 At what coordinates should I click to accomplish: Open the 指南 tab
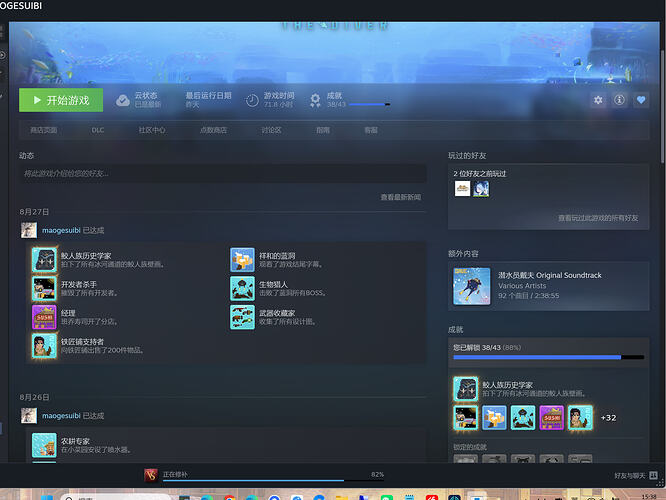click(x=323, y=130)
